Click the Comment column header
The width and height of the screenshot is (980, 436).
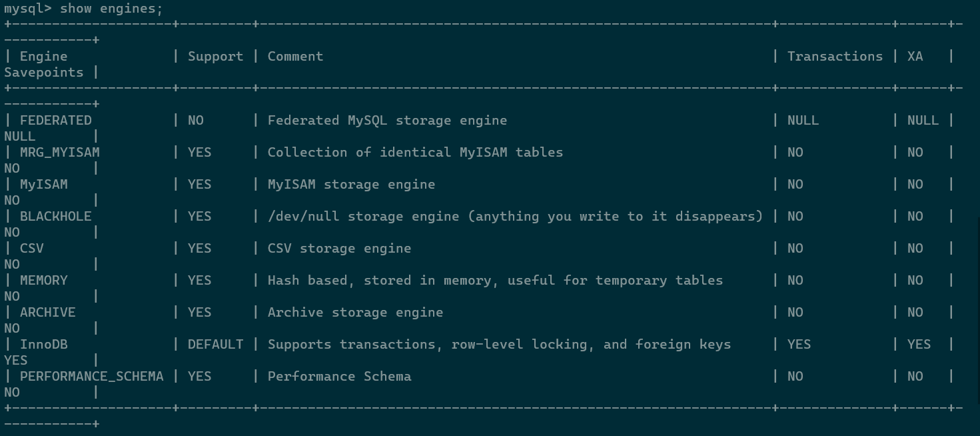pyautogui.click(x=295, y=57)
